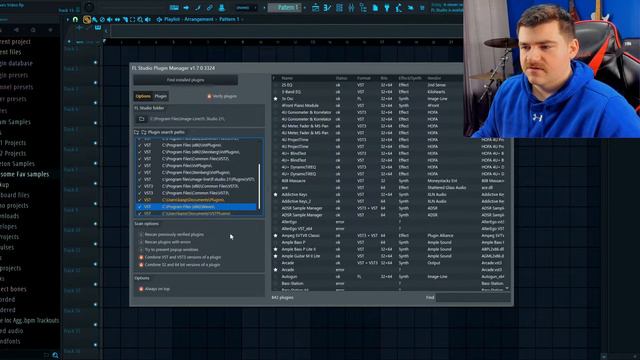The image size is (640, 360).
Task: Toggle typing keyboard to piano icon
Action: (174, 8)
